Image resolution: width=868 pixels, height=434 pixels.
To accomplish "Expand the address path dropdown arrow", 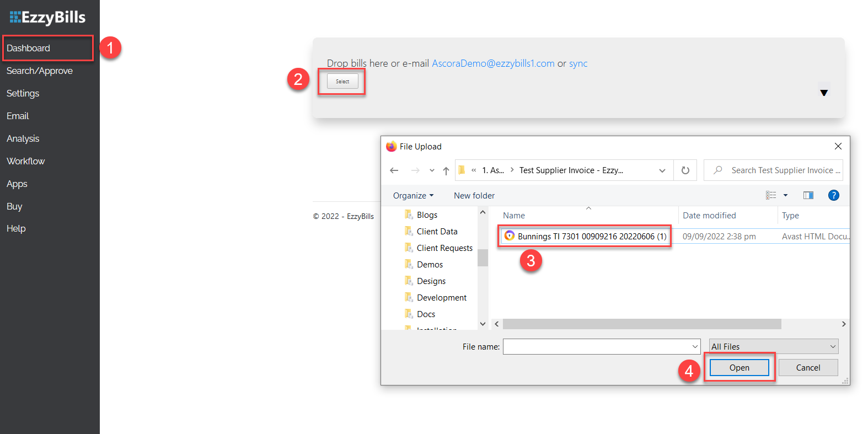I will 662,170.
